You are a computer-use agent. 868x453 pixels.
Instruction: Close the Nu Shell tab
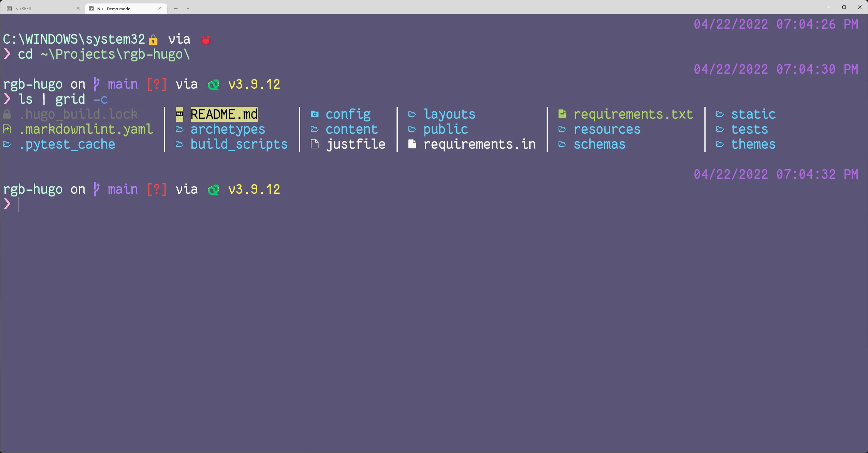point(78,9)
